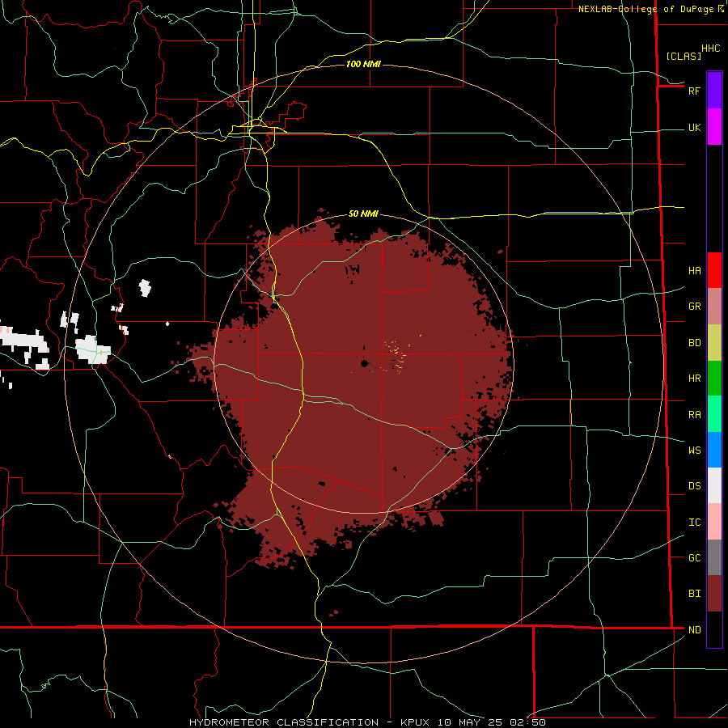Click the cluster of yellow BD pixels
The height and width of the screenshot is (728, 728).
397,355
